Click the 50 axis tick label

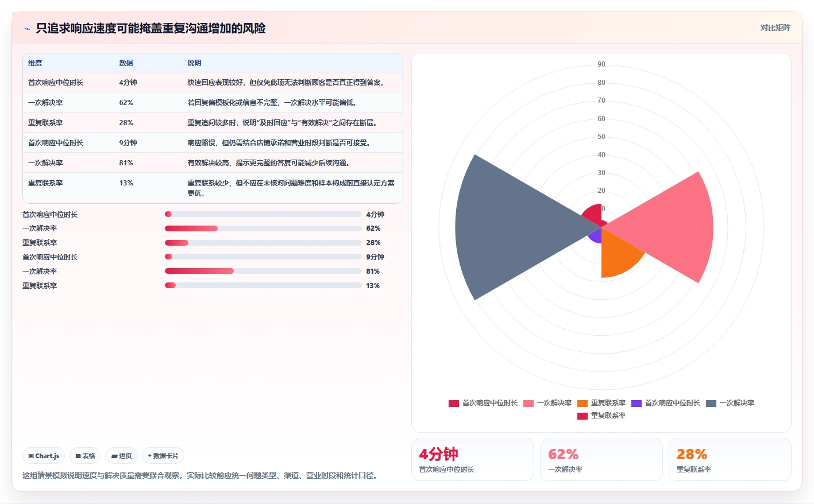pyautogui.click(x=601, y=137)
